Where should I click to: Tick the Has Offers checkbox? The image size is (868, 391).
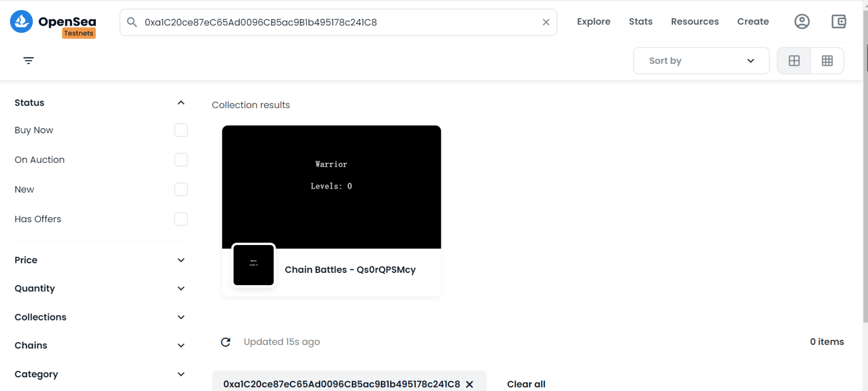point(181,219)
